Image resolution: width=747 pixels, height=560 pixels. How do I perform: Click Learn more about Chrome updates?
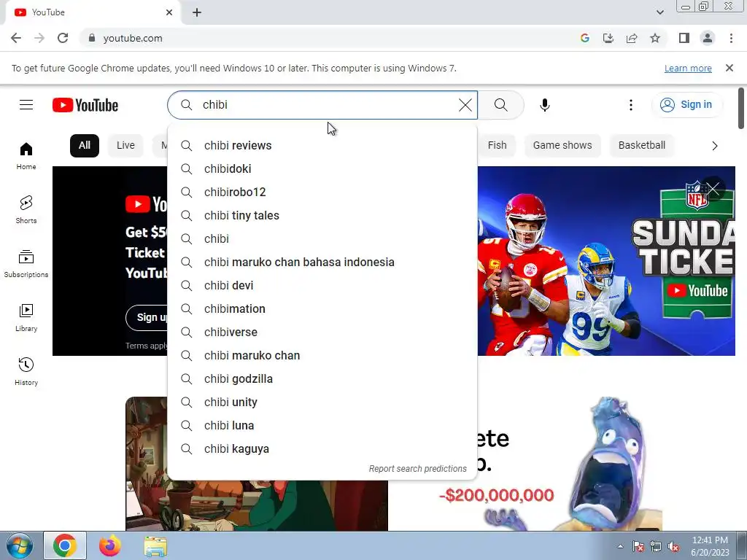click(688, 68)
